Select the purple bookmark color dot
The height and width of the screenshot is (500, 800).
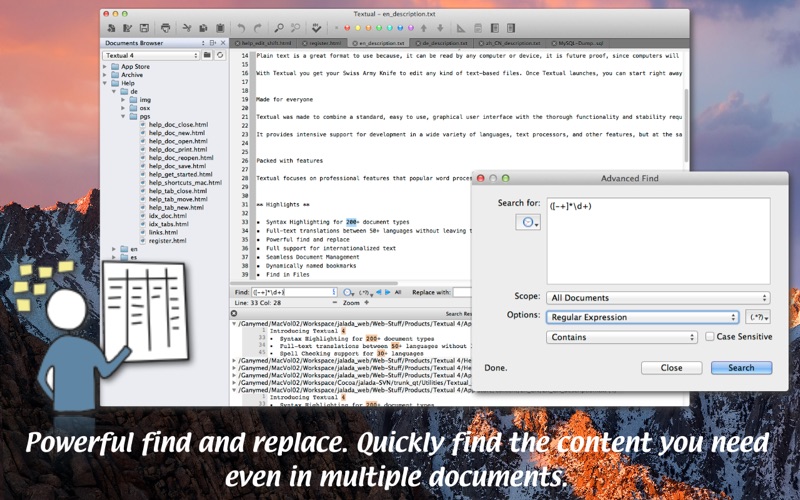(411, 28)
